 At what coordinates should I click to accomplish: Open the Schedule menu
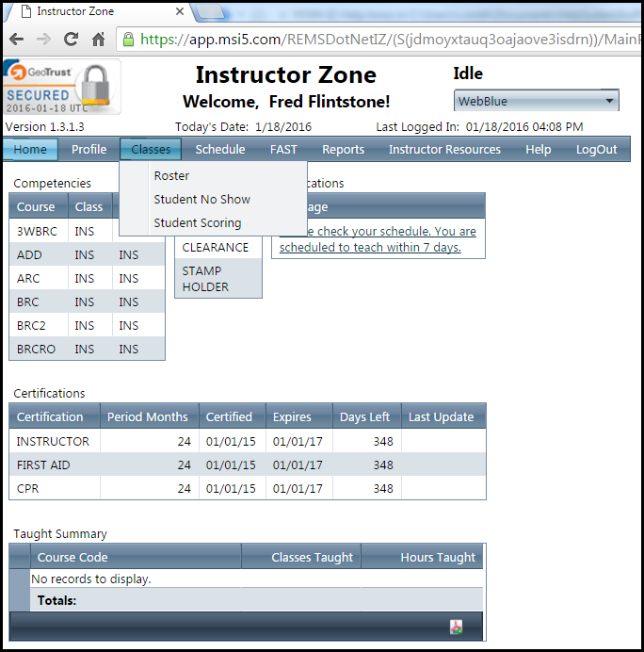(x=219, y=149)
